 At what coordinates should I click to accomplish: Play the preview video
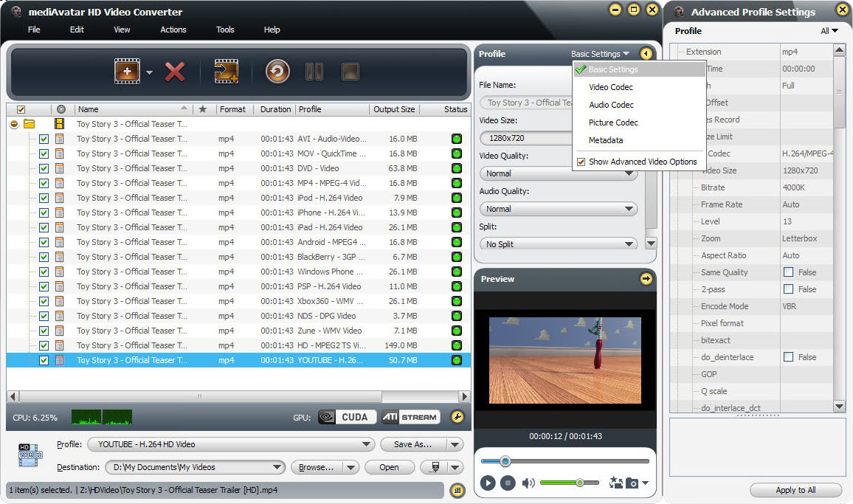(488, 483)
